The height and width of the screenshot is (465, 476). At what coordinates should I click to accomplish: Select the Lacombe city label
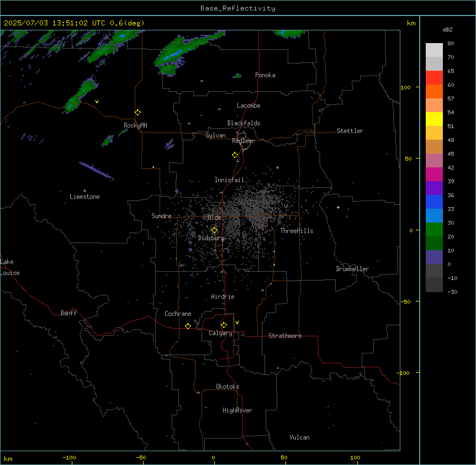click(248, 105)
